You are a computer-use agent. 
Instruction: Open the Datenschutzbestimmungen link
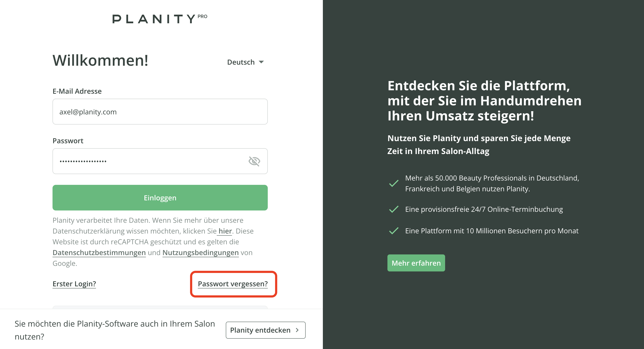(99, 253)
